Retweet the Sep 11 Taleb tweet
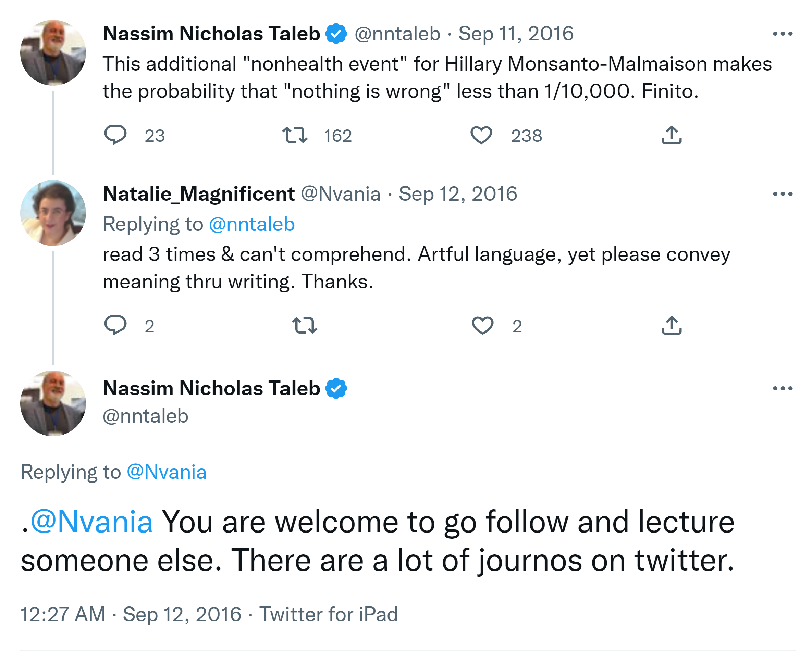This screenshot has width=812, height=663. [295, 135]
